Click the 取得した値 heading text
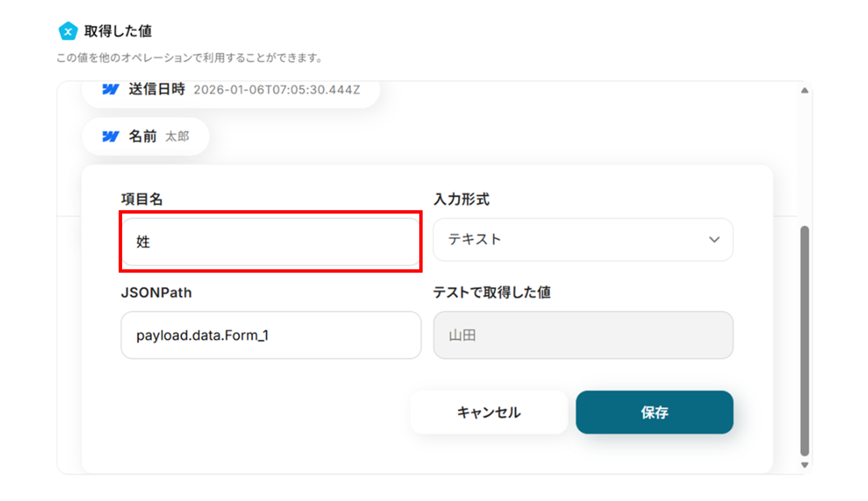The height and width of the screenshot is (501, 868). point(118,31)
